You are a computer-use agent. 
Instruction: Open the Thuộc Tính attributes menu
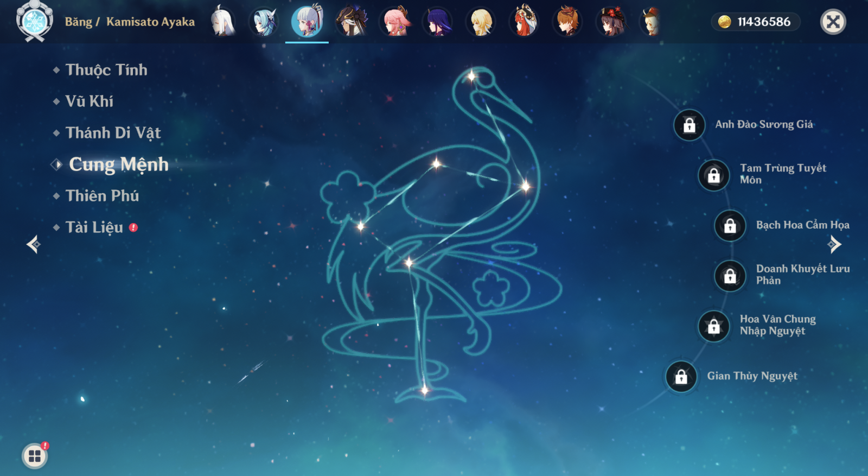tap(106, 70)
